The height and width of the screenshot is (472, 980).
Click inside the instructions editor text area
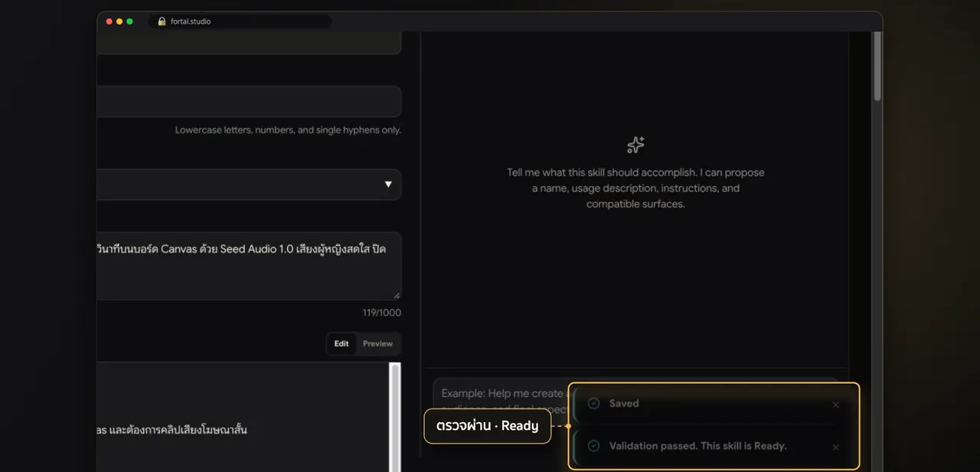tap(243, 418)
